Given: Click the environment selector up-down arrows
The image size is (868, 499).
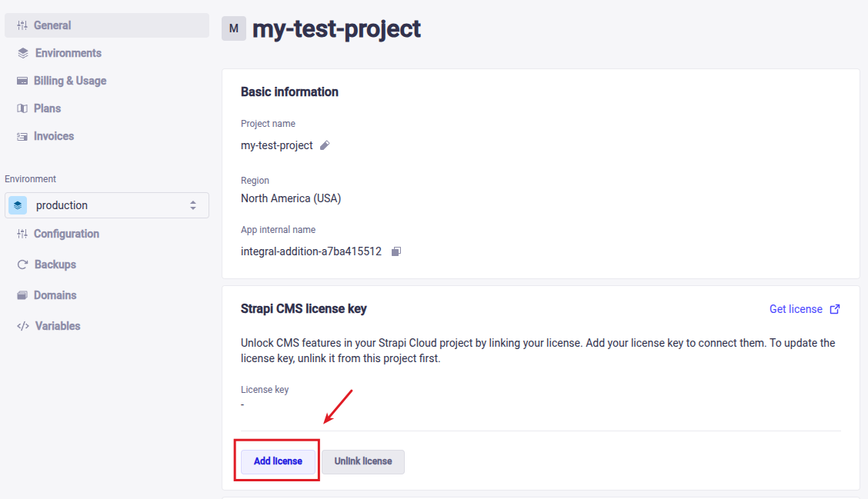Looking at the screenshot, I should pos(193,205).
